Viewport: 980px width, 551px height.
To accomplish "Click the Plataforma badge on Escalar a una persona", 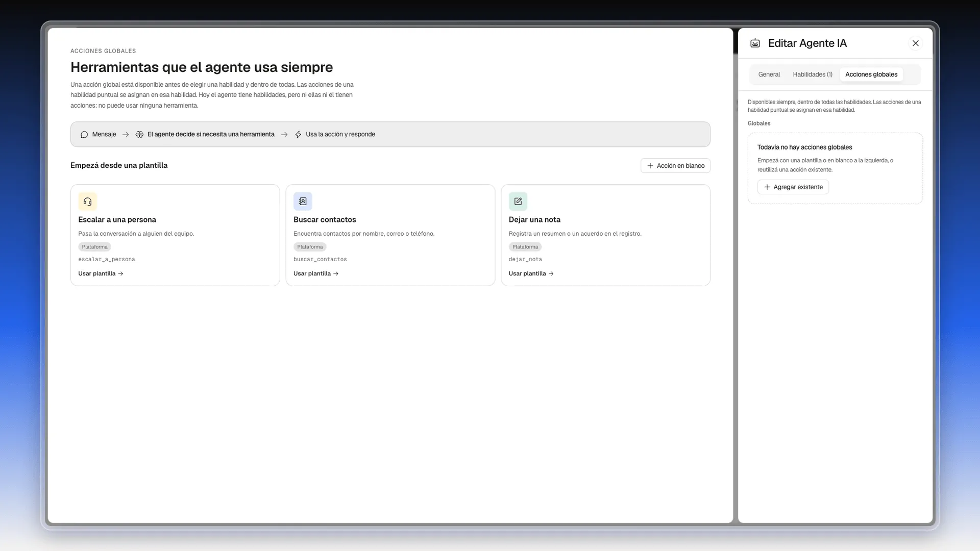I will 94,247.
